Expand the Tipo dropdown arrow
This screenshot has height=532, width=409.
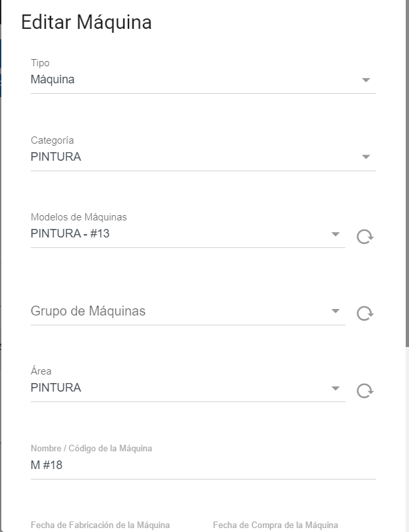(366, 80)
